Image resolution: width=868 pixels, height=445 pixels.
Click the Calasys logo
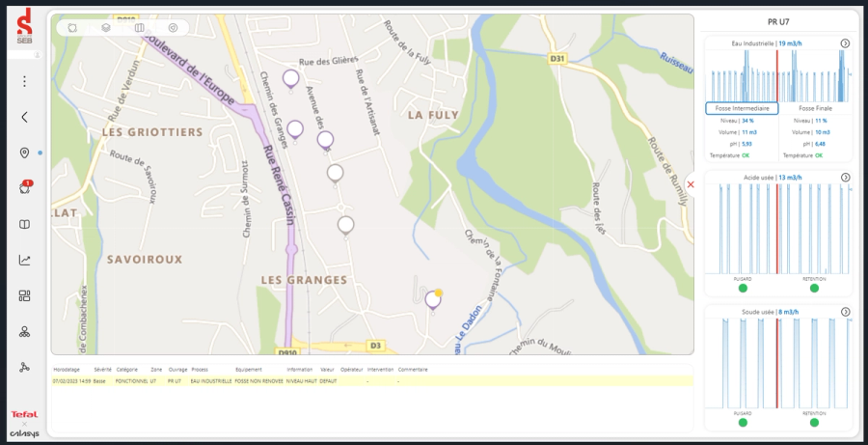pyautogui.click(x=24, y=434)
